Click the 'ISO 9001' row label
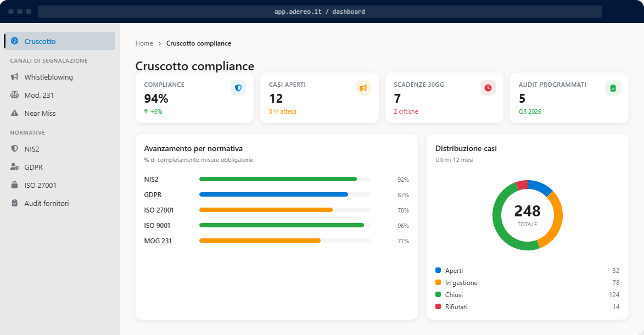 pos(157,225)
